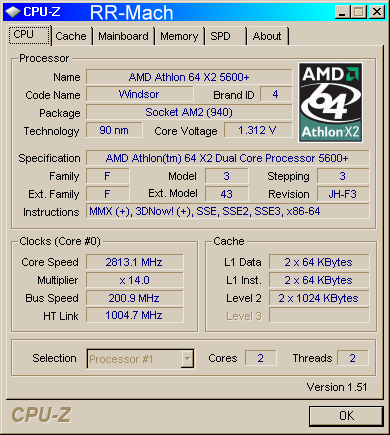
Task: Select the Memory tab
Action: click(179, 36)
